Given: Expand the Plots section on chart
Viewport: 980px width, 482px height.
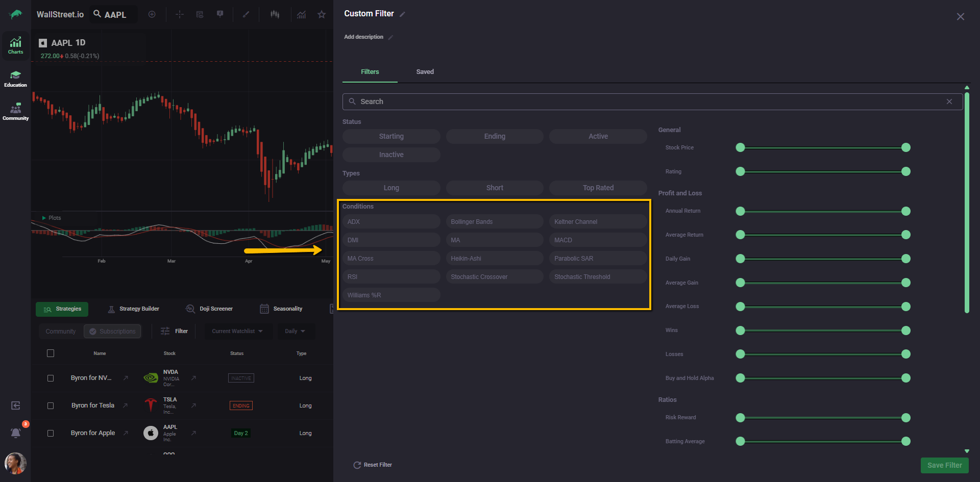Looking at the screenshot, I should (x=51, y=218).
